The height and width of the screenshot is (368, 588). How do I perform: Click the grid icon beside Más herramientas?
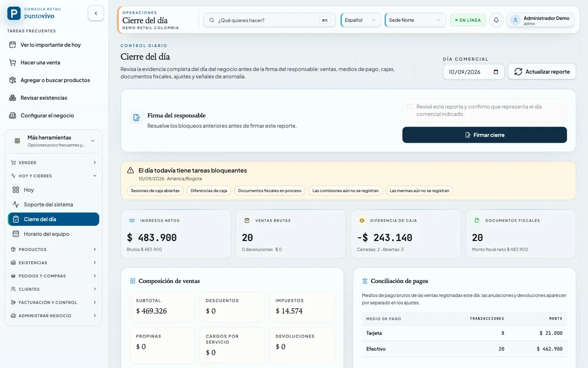point(17,141)
